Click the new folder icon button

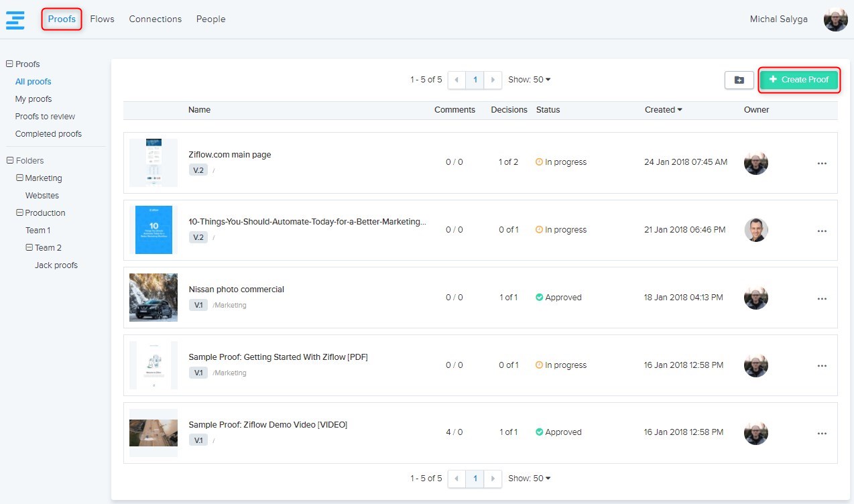[739, 80]
